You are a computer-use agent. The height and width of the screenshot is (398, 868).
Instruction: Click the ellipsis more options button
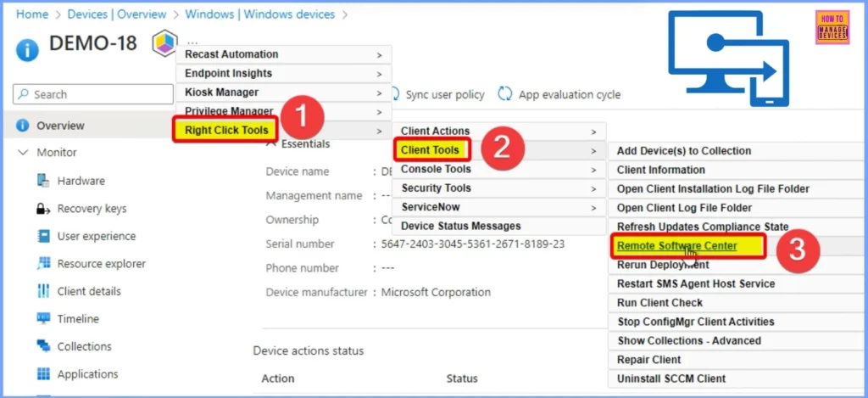(x=192, y=42)
